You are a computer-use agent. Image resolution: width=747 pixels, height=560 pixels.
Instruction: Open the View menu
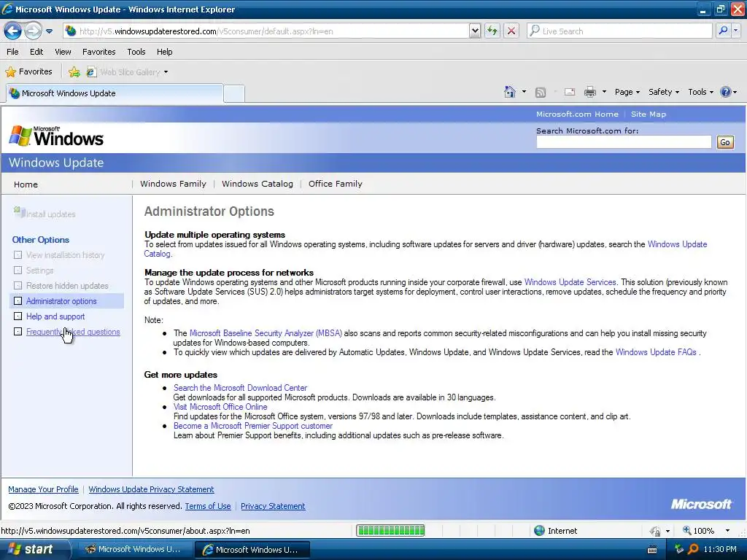coord(63,52)
